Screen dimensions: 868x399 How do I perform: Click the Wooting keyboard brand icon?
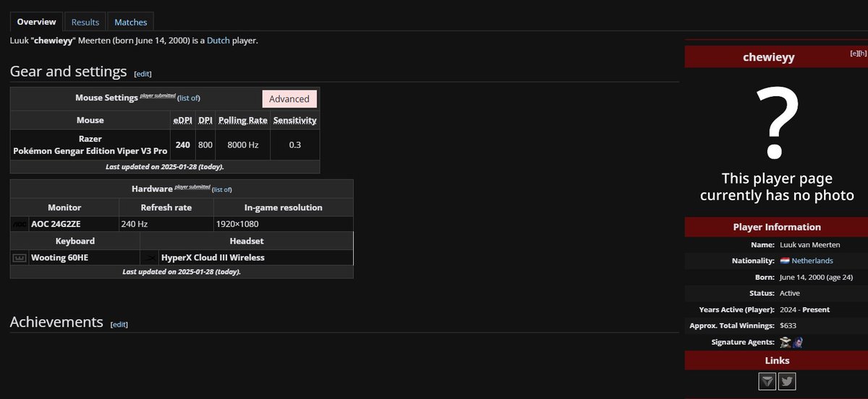click(x=20, y=257)
